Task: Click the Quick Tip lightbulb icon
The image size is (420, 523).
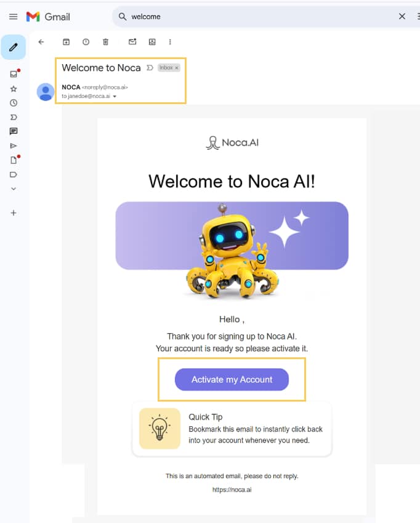Action: point(160,428)
